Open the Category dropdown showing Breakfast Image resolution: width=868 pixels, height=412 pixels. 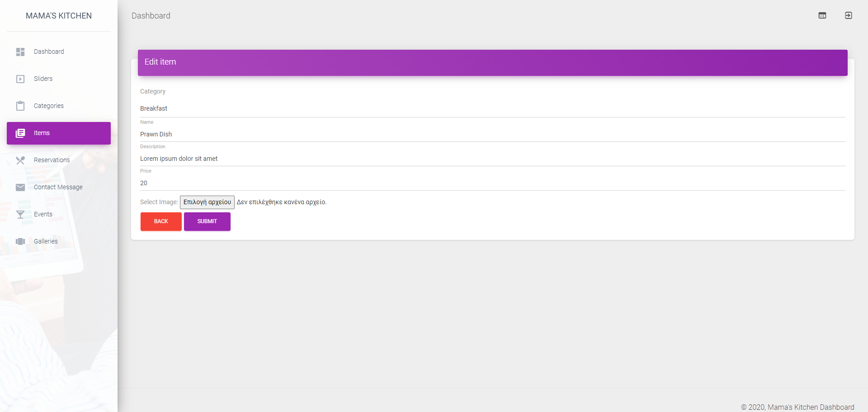[493, 109]
